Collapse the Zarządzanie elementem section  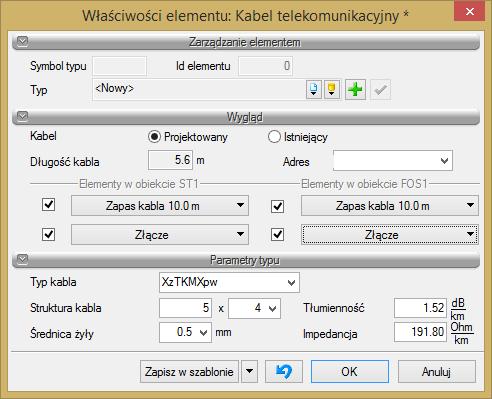point(22,41)
